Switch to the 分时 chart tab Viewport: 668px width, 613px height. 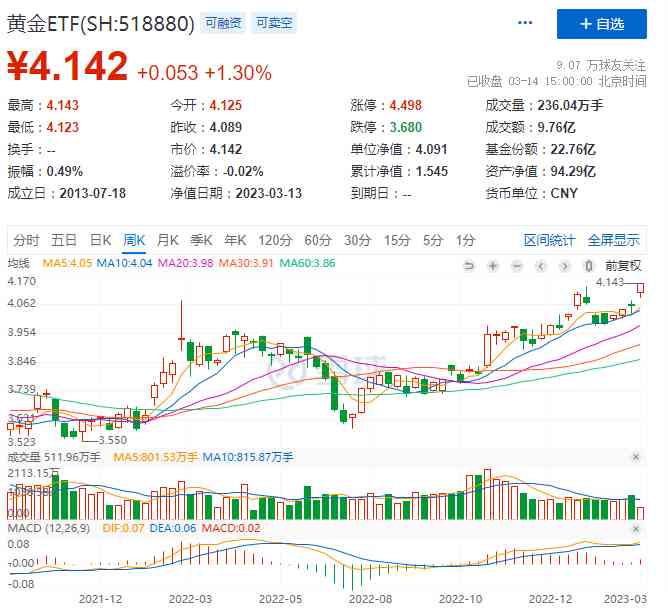[x=26, y=240]
